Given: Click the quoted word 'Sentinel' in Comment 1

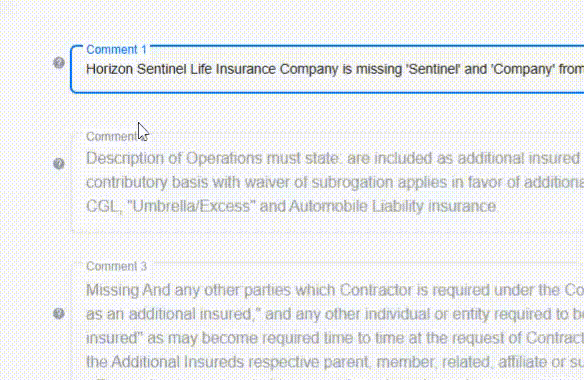Looking at the screenshot, I should [x=433, y=69].
